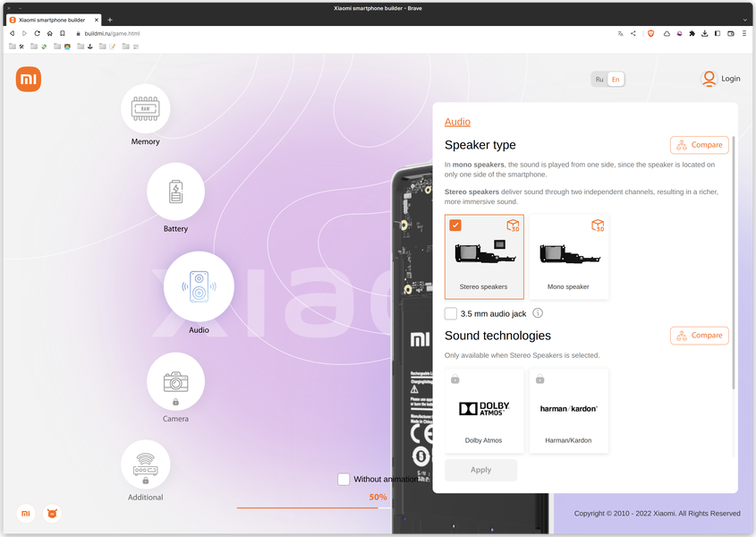
Task: Click the purple extension icon in toolbar
Action: click(680, 33)
